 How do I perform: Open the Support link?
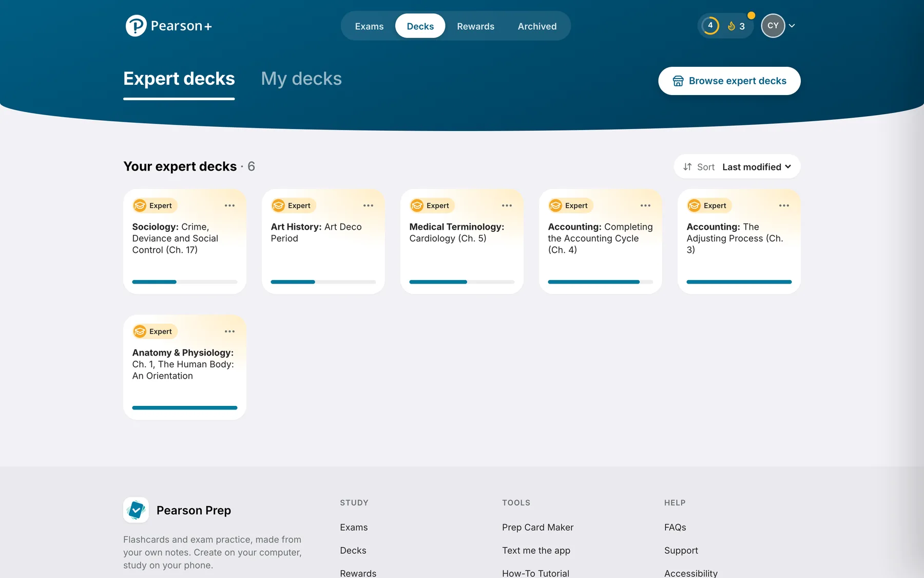pos(681,550)
